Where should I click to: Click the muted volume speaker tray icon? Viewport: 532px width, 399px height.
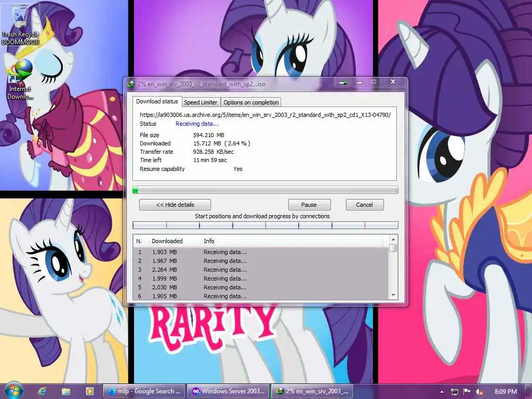[479, 392]
